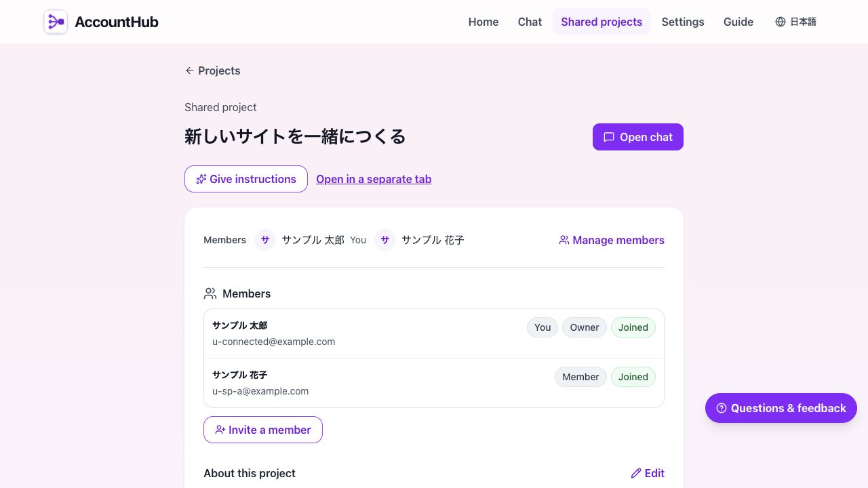868x488 pixels.
Task: Open Questions & feedback
Action: [781, 408]
